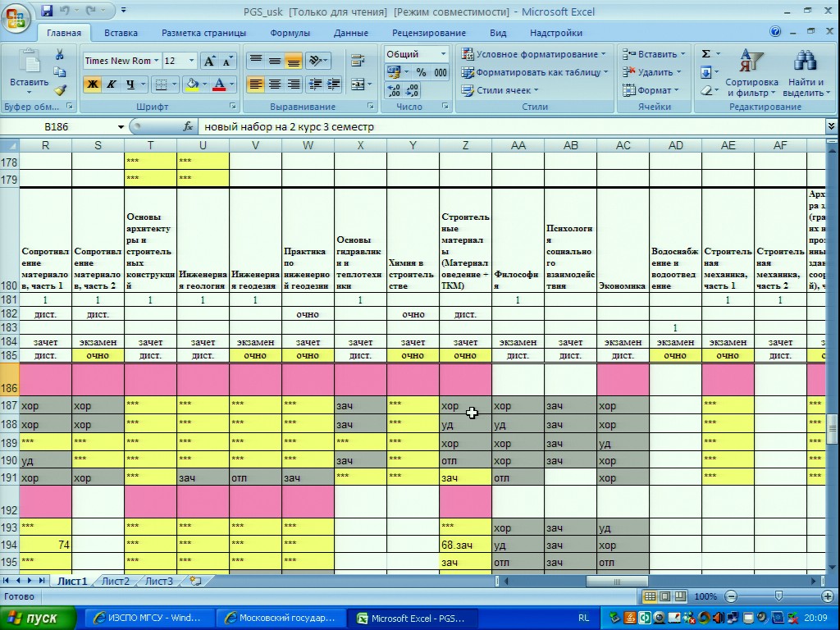840x630 pixels.
Task: Click the zoom slider handle
Action: pos(779,596)
